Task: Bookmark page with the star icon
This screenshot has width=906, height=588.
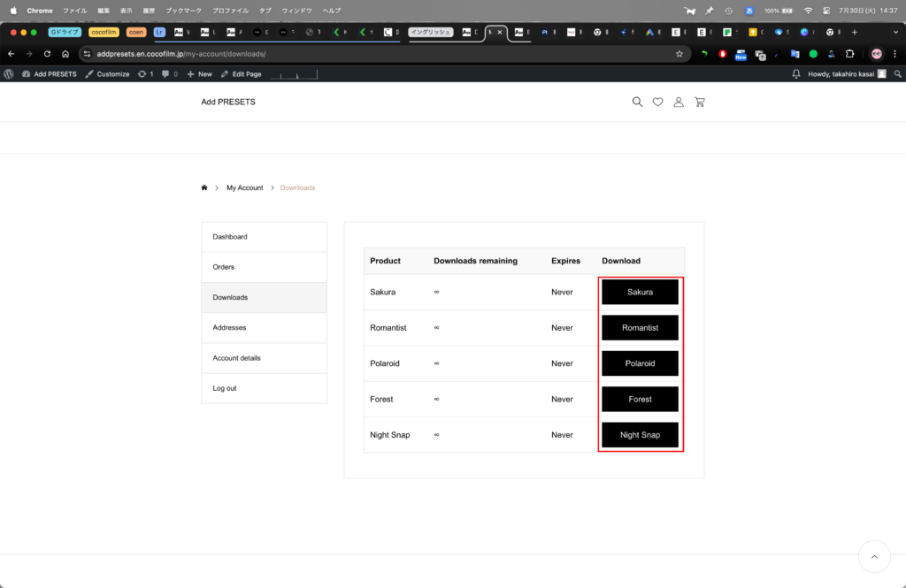Action: pyautogui.click(x=679, y=54)
